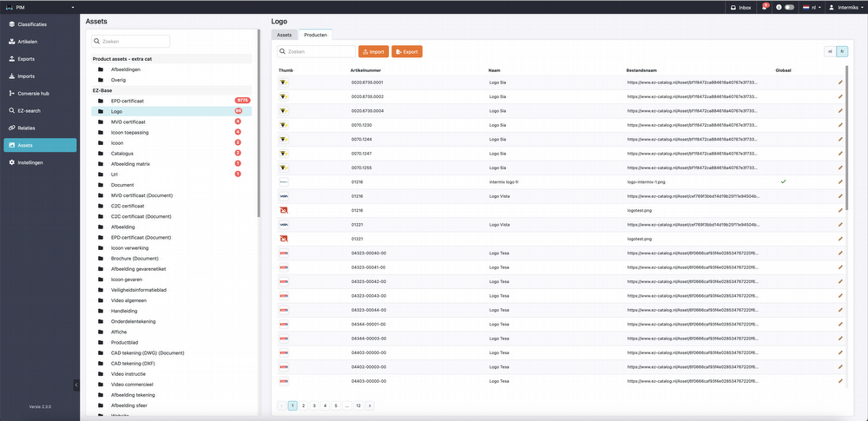Go to page 2 in pagination
Viewport: 868px width, 421px height.
pos(303,405)
